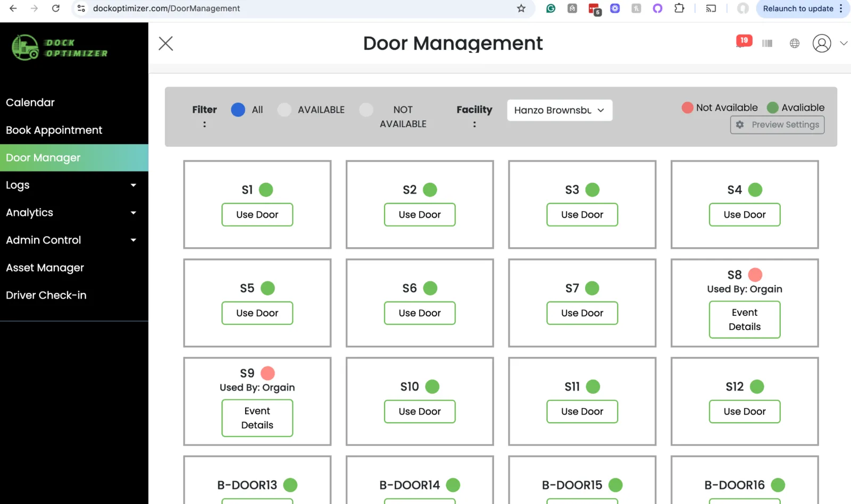Viewport: 851px width, 504px height.
Task: Click the green Available legend dot
Action: (773, 107)
